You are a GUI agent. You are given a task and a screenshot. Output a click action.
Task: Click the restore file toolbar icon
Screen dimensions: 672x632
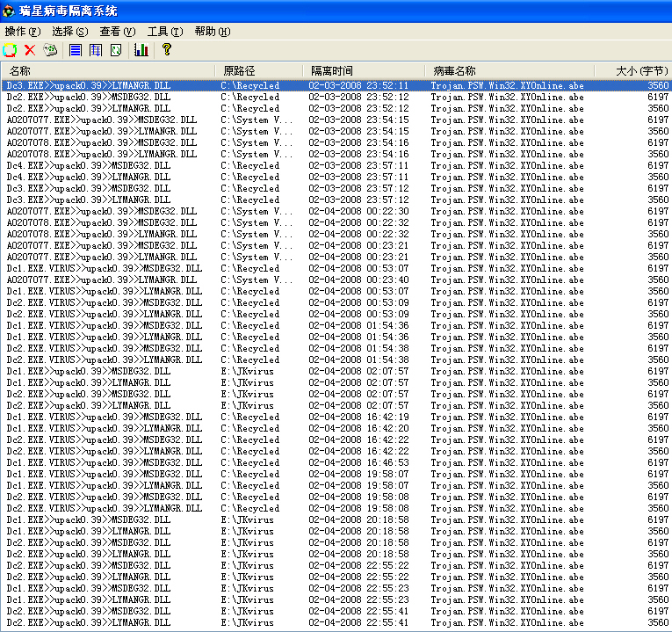tap(10, 50)
